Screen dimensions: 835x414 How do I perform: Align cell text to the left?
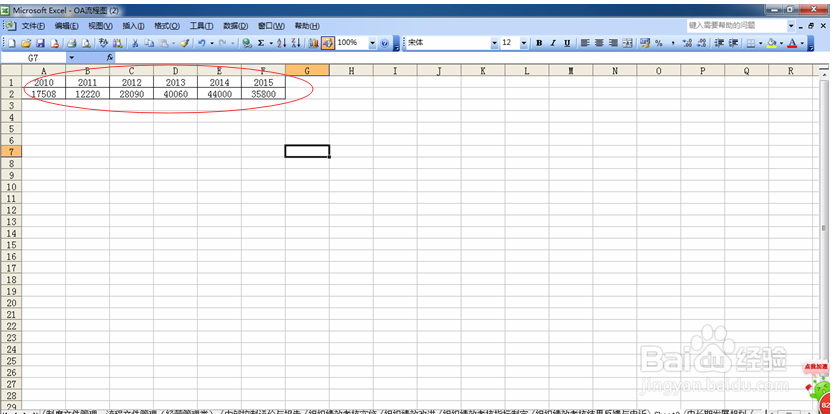[x=585, y=43]
